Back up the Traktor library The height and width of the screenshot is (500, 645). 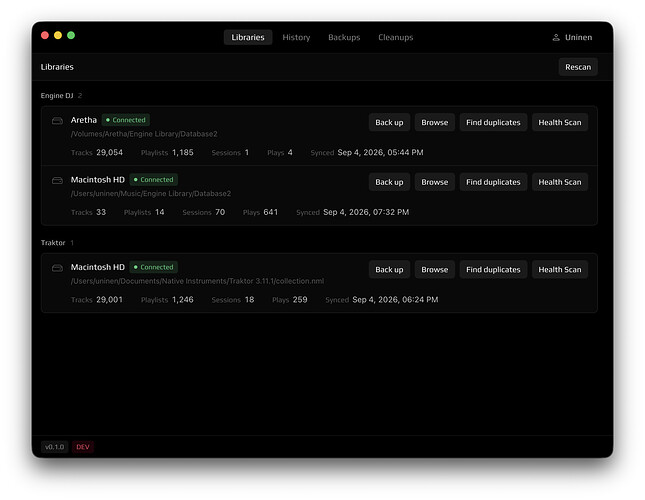[389, 269]
